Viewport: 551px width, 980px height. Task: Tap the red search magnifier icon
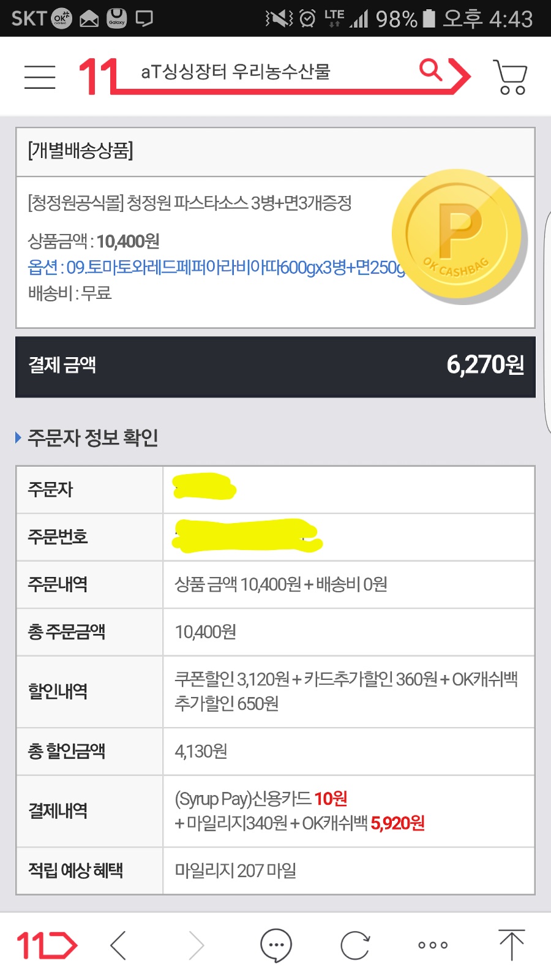point(430,70)
